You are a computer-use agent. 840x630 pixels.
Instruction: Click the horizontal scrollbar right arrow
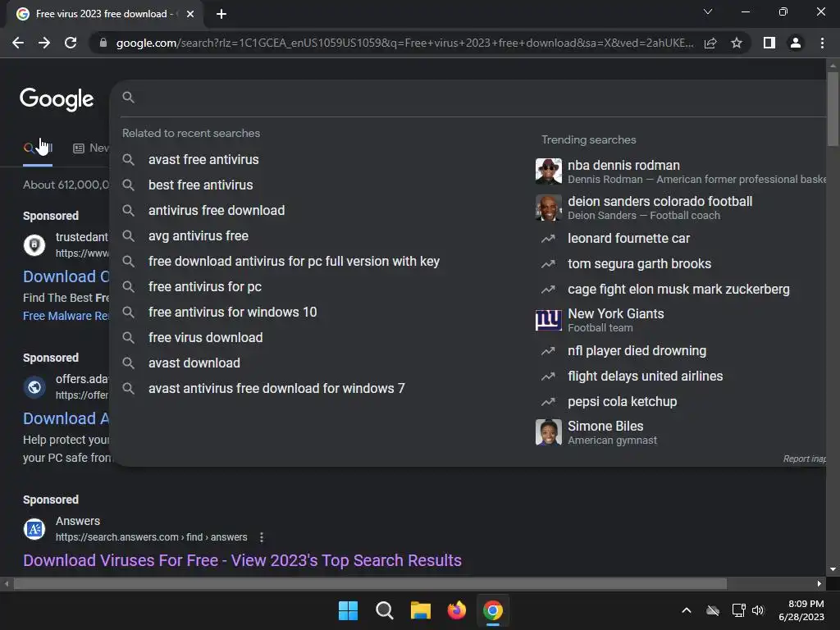pyautogui.click(x=819, y=583)
